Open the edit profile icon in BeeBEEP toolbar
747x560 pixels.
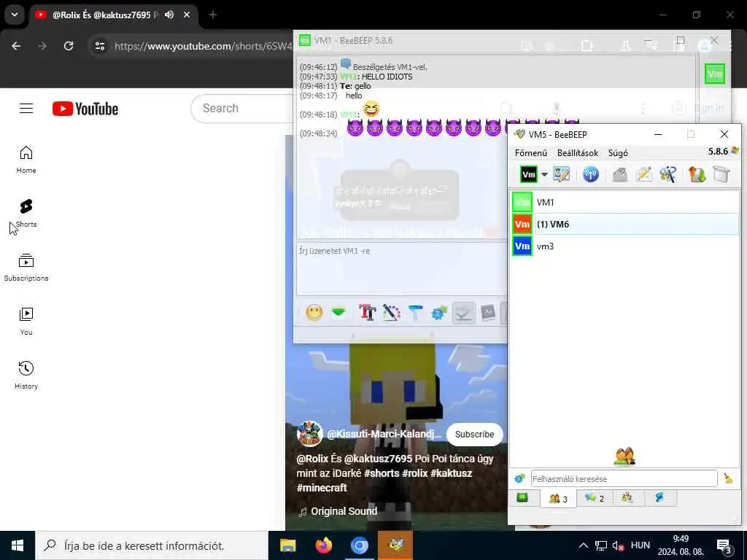(x=562, y=174)
